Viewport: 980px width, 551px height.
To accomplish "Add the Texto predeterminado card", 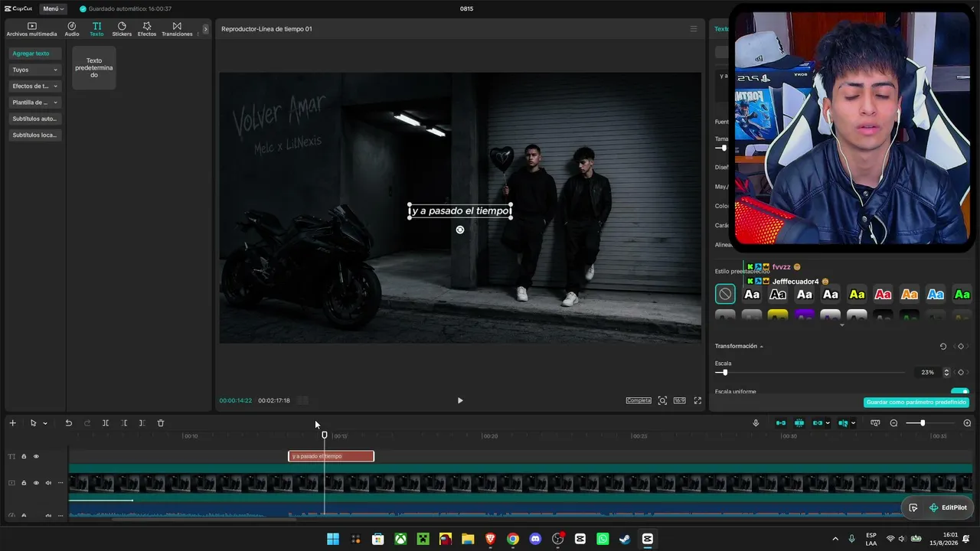I will (x=94, y=67).
